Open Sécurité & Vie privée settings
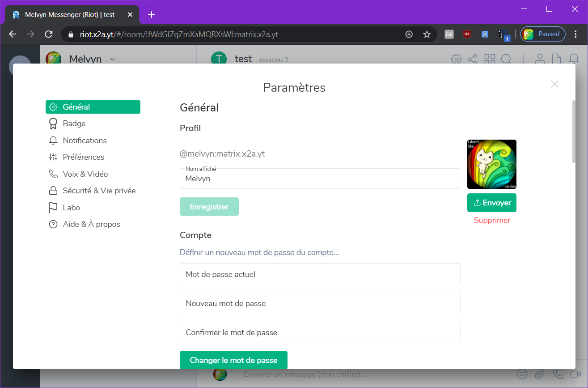588x388 pixels. (x=99, y=191)
